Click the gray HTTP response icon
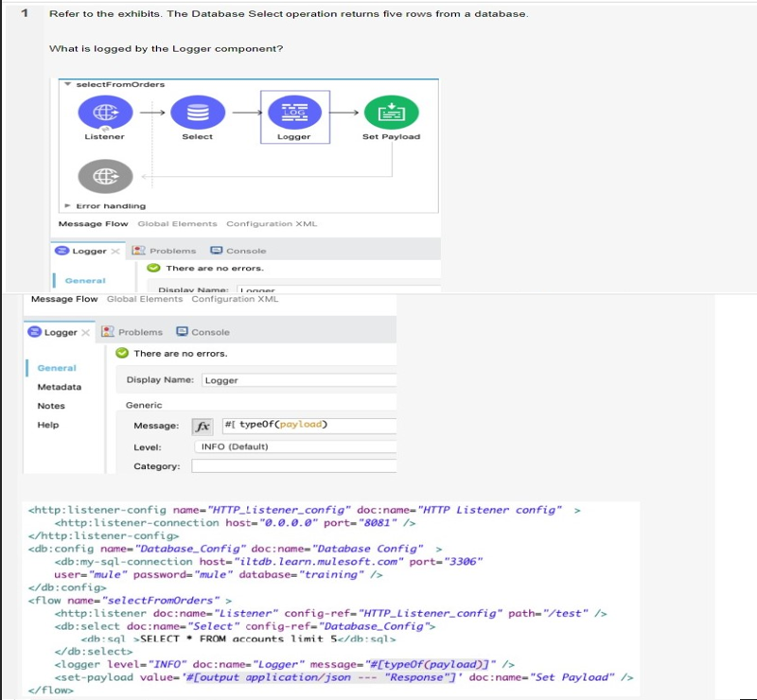 [x=105, y=176]
